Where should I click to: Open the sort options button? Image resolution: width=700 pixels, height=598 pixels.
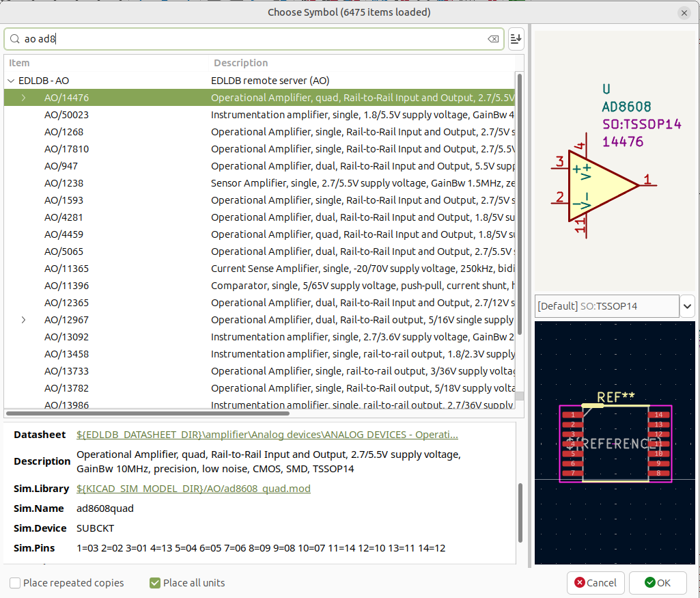[516, 39]
